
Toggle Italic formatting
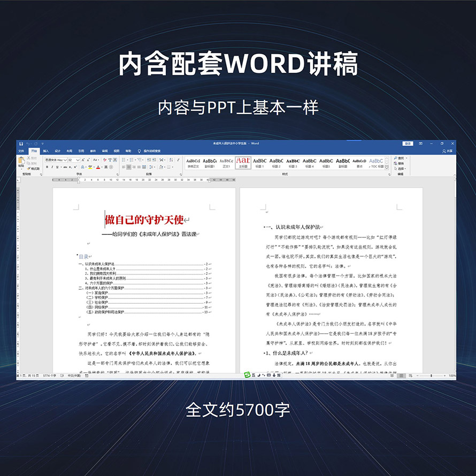tap(52, 167)
